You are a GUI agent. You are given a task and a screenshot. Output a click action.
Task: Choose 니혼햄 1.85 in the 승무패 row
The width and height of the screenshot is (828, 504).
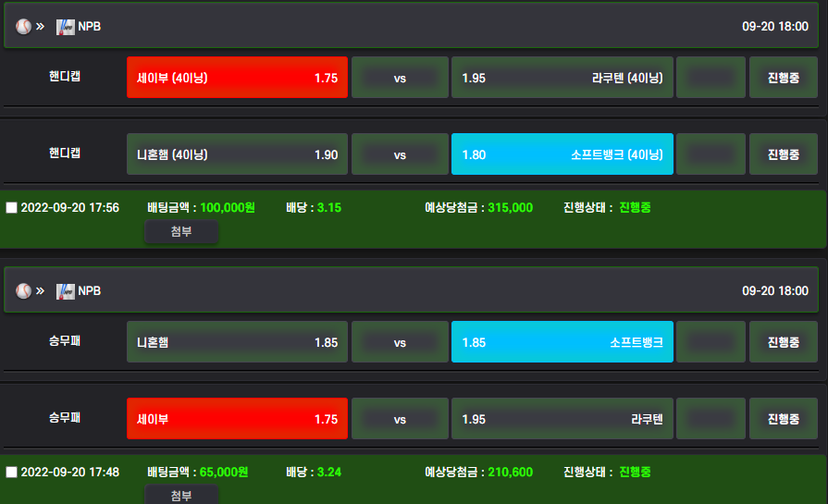click(237, 342)
